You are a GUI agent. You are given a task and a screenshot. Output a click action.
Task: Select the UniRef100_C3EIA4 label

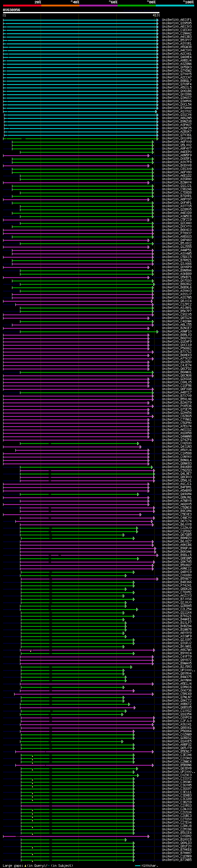pos(176,755)
